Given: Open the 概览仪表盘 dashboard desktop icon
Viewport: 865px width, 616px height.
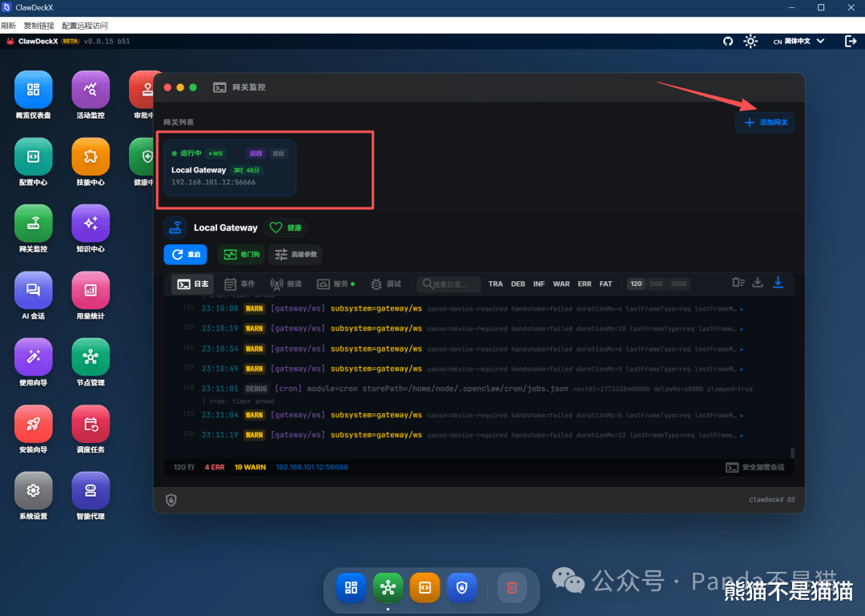Looking at the screenshot, I should click(33, 90).
